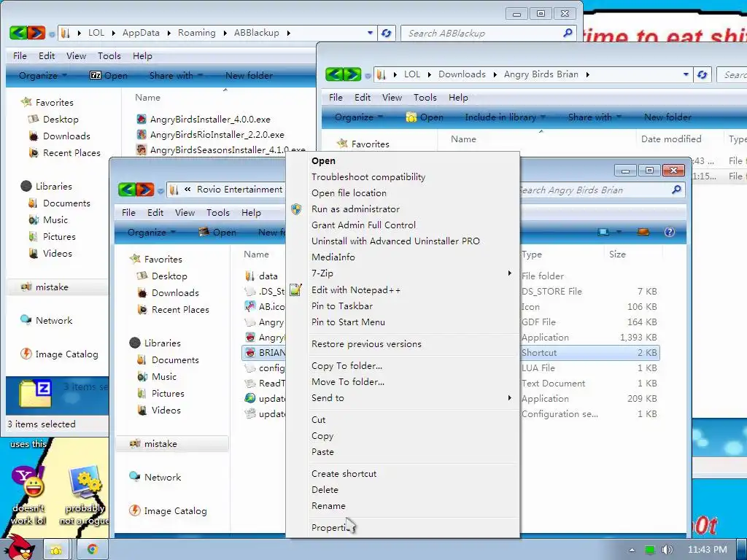Expand the Send to submenu
Screen dimensions: 747x560
point(509,398)
